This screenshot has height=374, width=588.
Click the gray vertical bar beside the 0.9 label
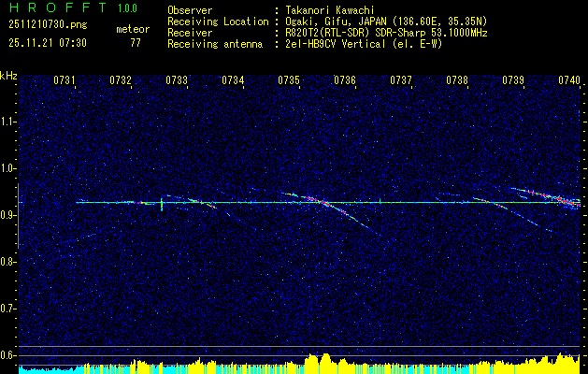click(18, 216)
